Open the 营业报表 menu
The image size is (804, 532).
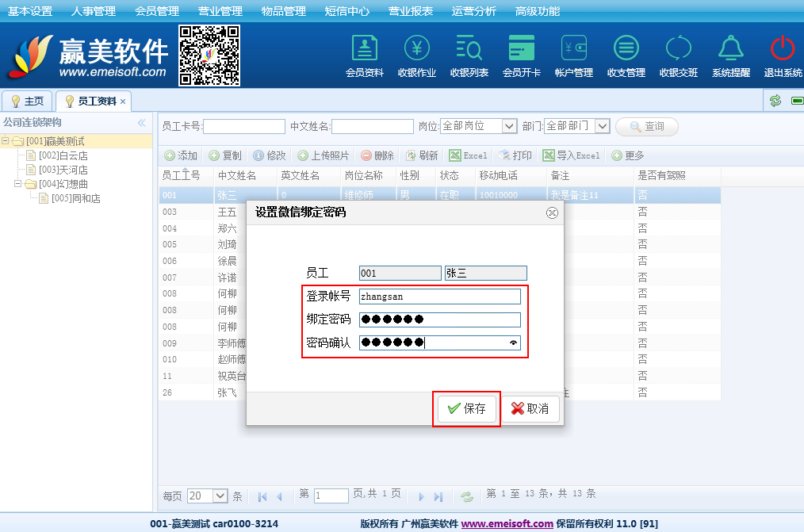click(411, 11)
